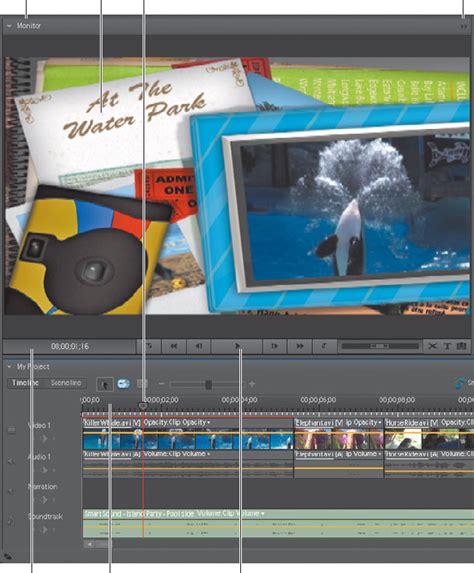Screen dimensions: 474x573
Task: Click the Soundtrack music note icon
Action: [11, 521]
